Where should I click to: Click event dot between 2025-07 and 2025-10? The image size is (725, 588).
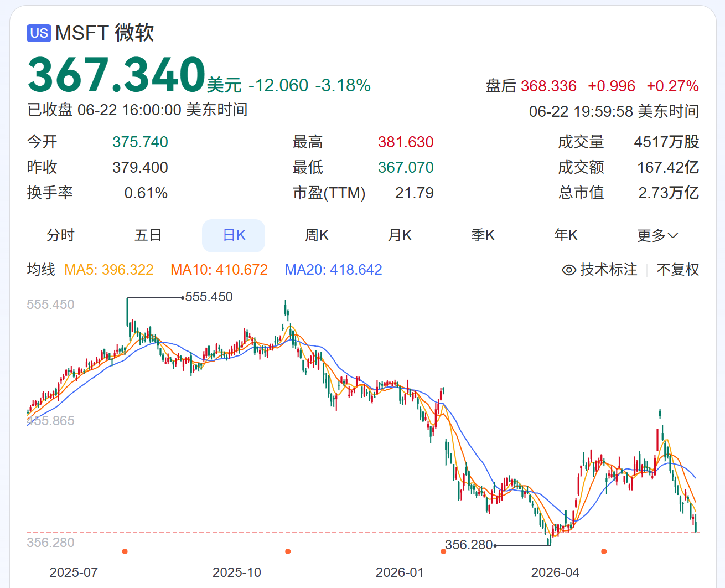pos(125,551)
